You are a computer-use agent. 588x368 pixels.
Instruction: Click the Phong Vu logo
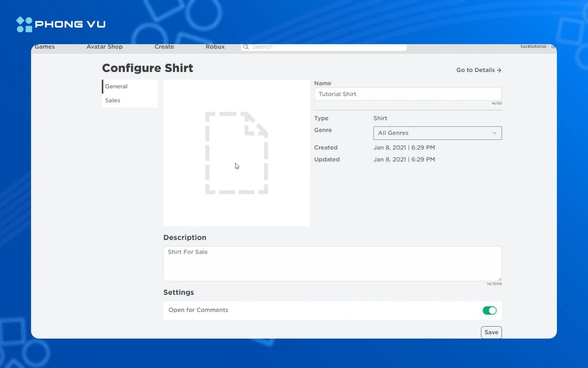click(61, 25)
